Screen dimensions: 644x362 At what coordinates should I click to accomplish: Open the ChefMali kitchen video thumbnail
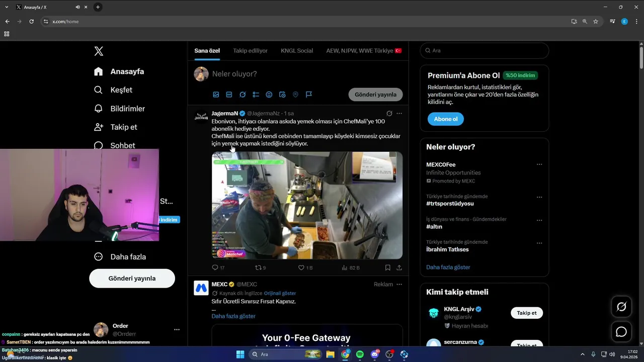click(307, 205)
